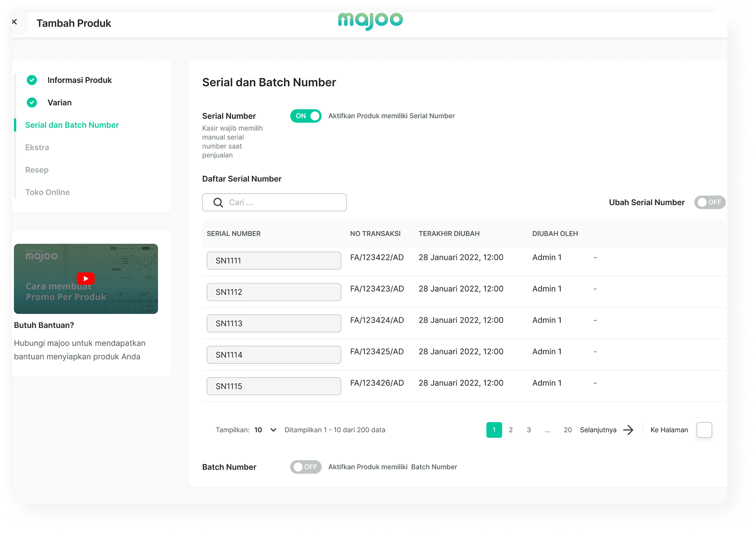
Task: Click the SN1113 serial number field
Action: coord(274,323)
